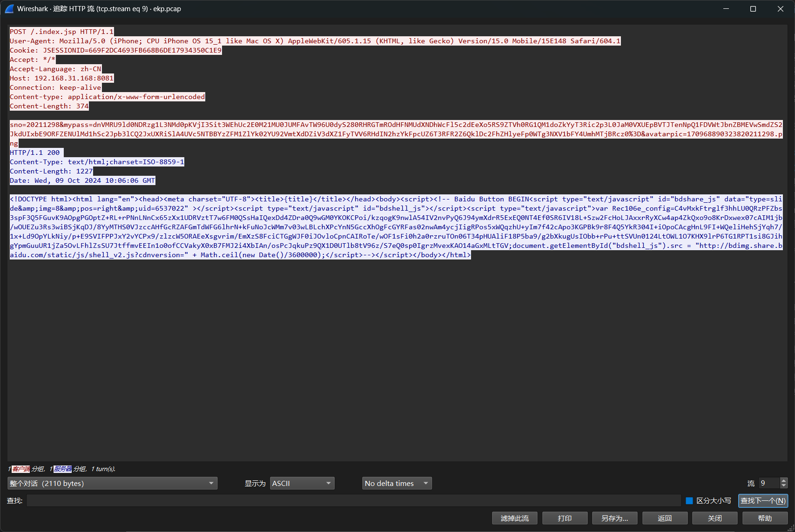Click the 滤掉此流 button
The height and width of the screenshot is (532, 795).
pyautogui.click(x=515, y=518)
